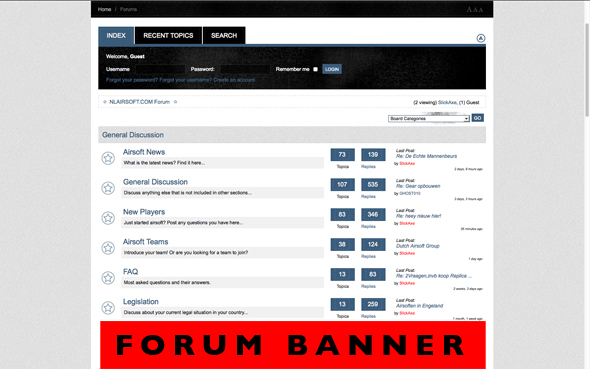Click the small icon left of NLAIRSOFT.COM Forum
This screenshot has height=369, width=590.
point(105,102)
